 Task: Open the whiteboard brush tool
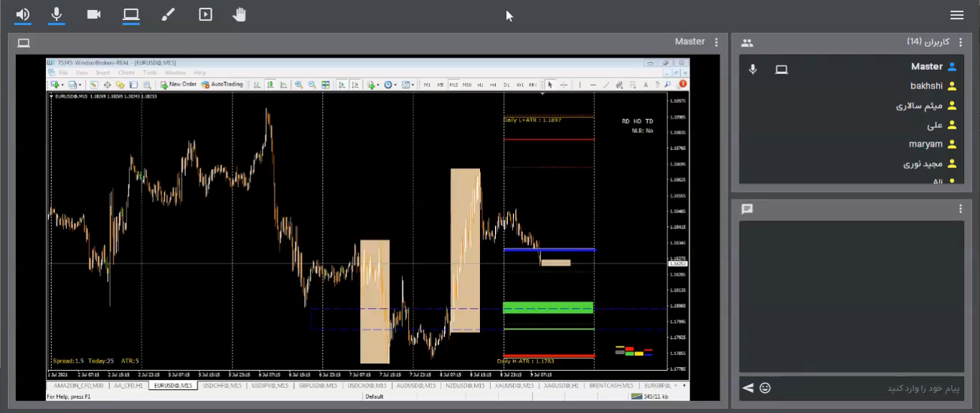(168, 14)
